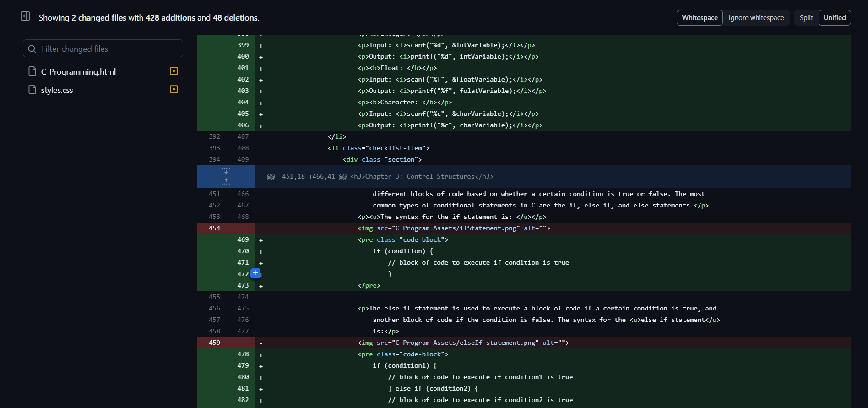Viewport: 868px width, 408px height.
Task: Click file icon beside styles.css
Action: [33, 89]
